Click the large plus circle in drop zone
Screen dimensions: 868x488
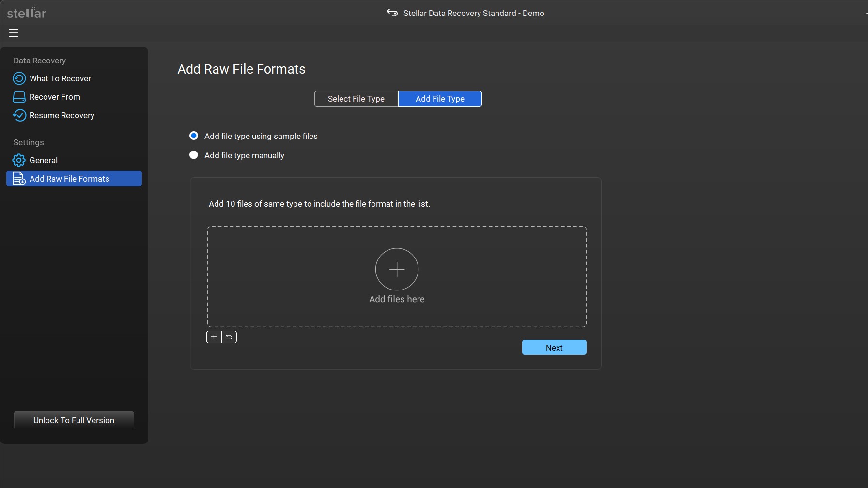point(397,269)
